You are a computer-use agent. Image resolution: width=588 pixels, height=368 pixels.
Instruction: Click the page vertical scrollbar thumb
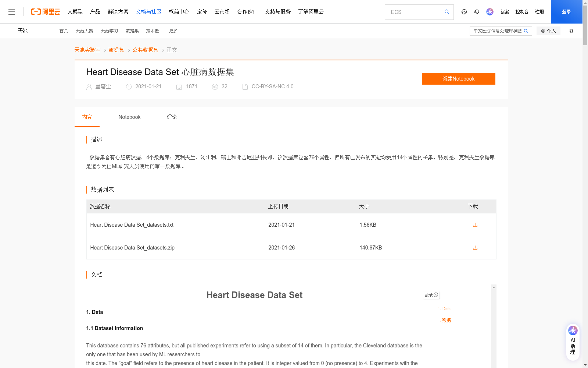[x=585, y=25]
